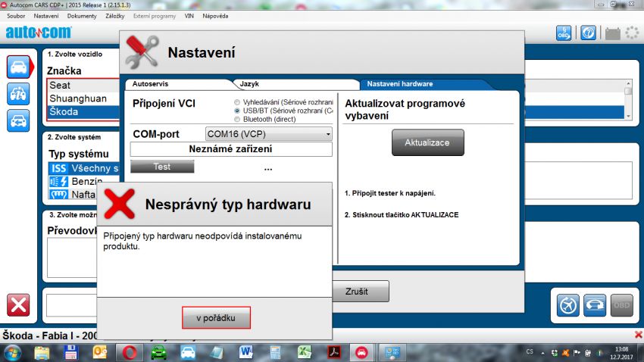Click the battery status indicator icon
This screenshot has width=644, height=362.
[x=613, y=33]
